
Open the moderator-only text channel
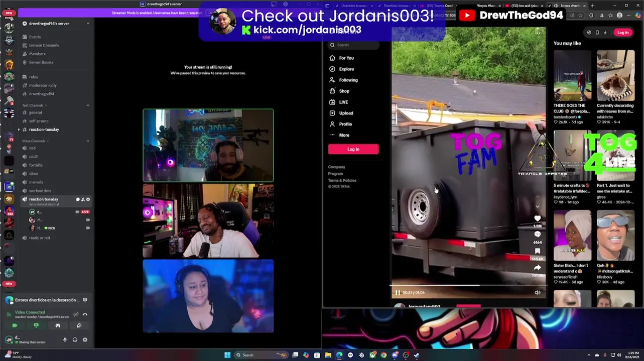[43, 85]
